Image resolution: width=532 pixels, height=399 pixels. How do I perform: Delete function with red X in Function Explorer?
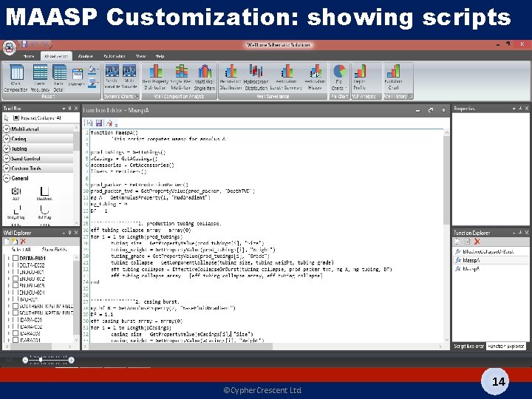477,242
